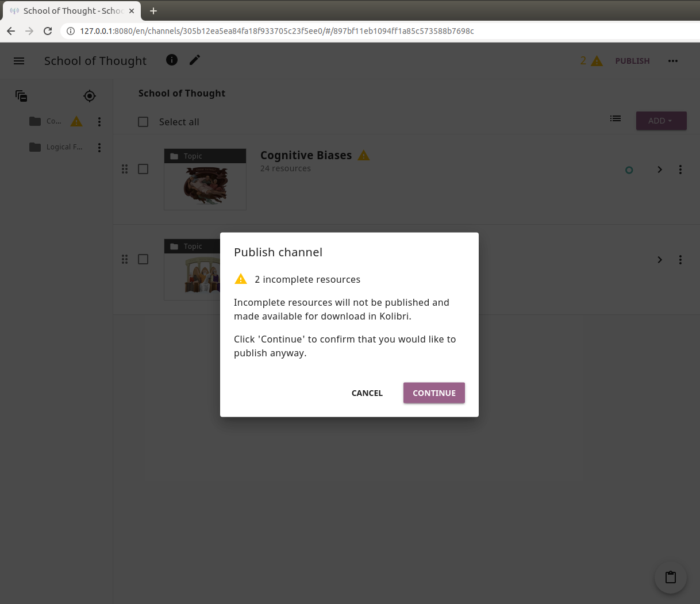Click the incomplete resources warning icon in header
Image resolution: width=700 pixels, height=604 pixels.
597,61
